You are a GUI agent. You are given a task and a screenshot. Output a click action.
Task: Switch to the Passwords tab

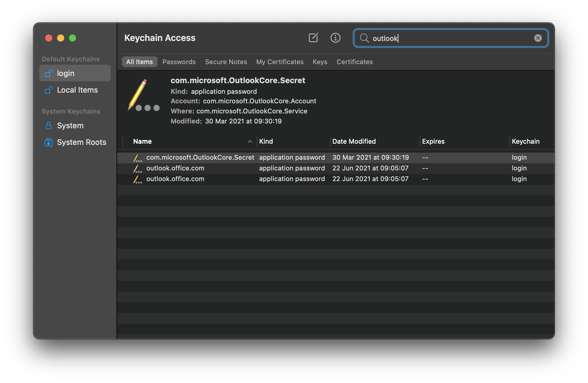click(179, 62)
